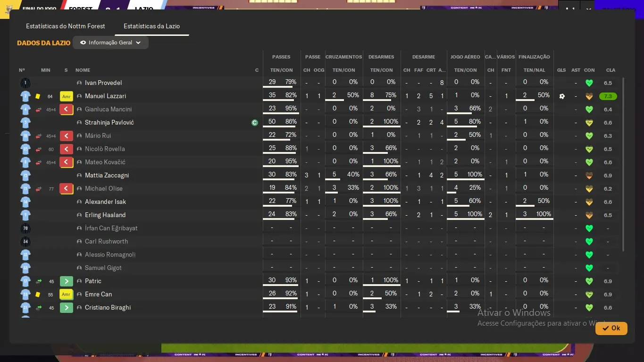Sort by PASSES TEN/CON column header
The width and height of the screenshot is (644, 362).
281,70
